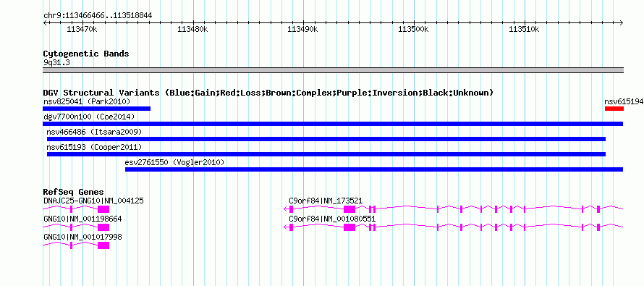Open the dgv7700n100 (Coe2014) variant label

(x=89, y=117)
